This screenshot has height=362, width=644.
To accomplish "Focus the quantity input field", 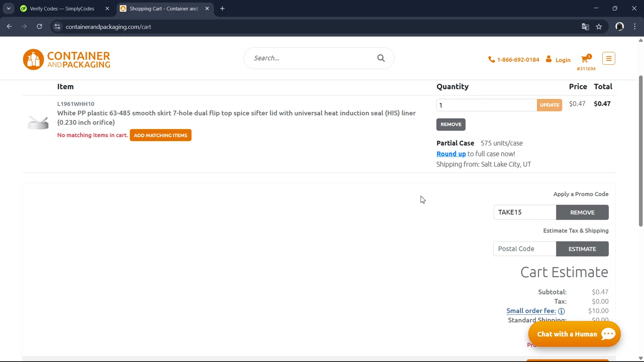I will pyautogui.click(x=486, y=105).
